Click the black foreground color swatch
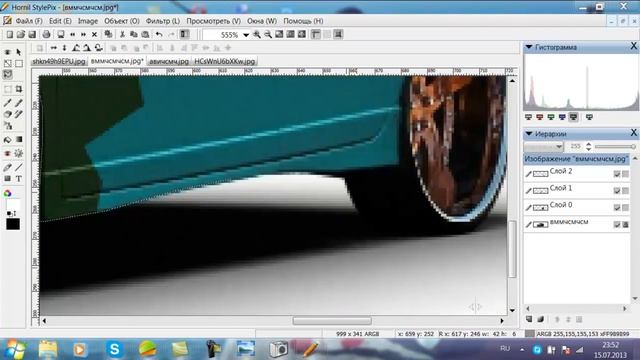The width and height of the screenshot is (640, 360). 13,224
